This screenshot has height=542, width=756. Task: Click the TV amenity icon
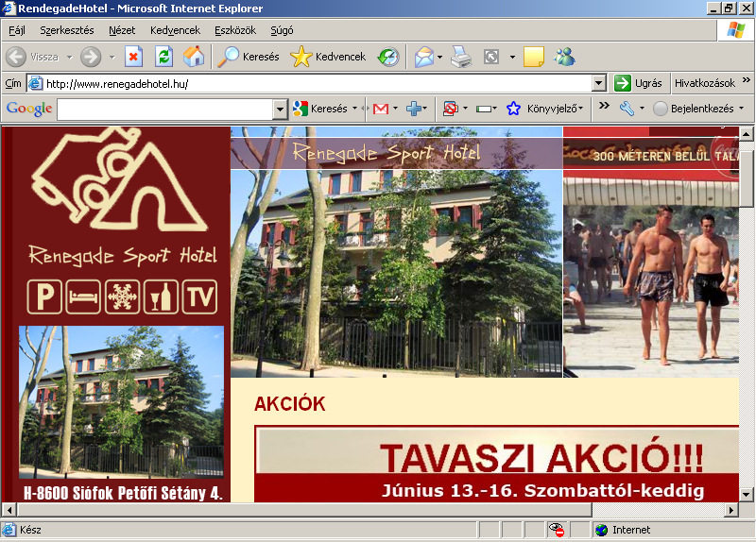[x=199, y=296]
